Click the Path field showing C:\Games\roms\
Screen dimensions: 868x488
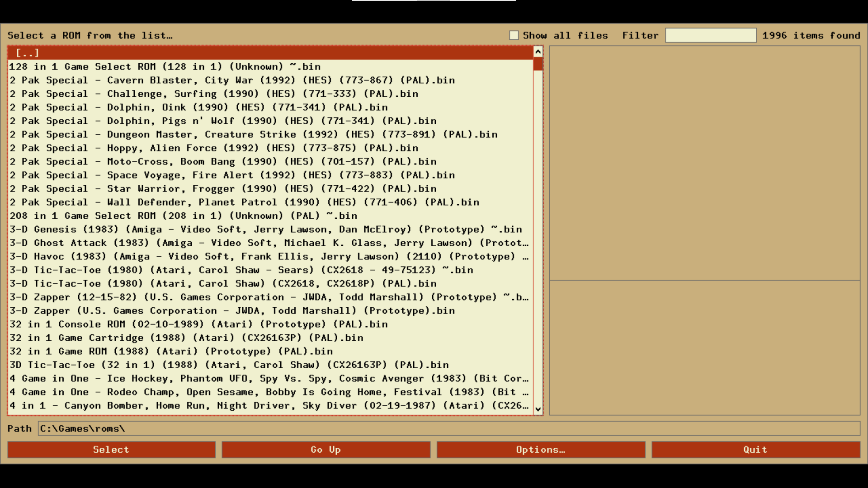point(449,428)
